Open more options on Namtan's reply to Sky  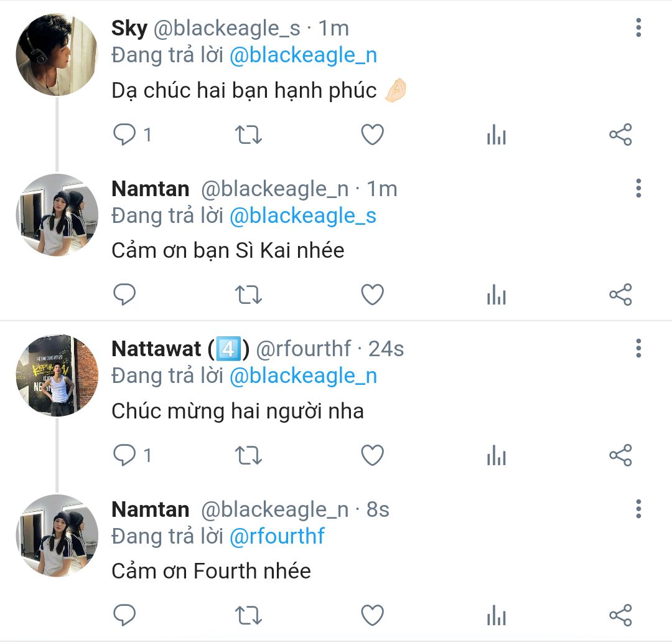pyautogui.click(x=638, y=188)
